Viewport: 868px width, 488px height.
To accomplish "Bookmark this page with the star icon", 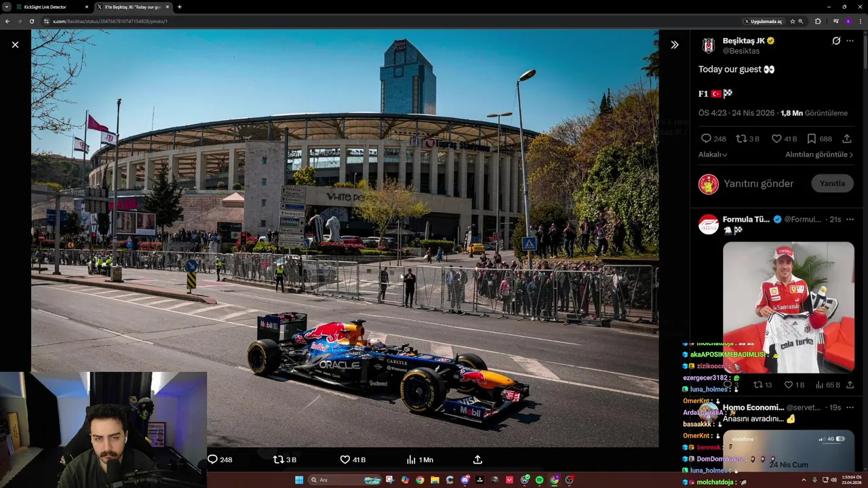I will [792, 21].
